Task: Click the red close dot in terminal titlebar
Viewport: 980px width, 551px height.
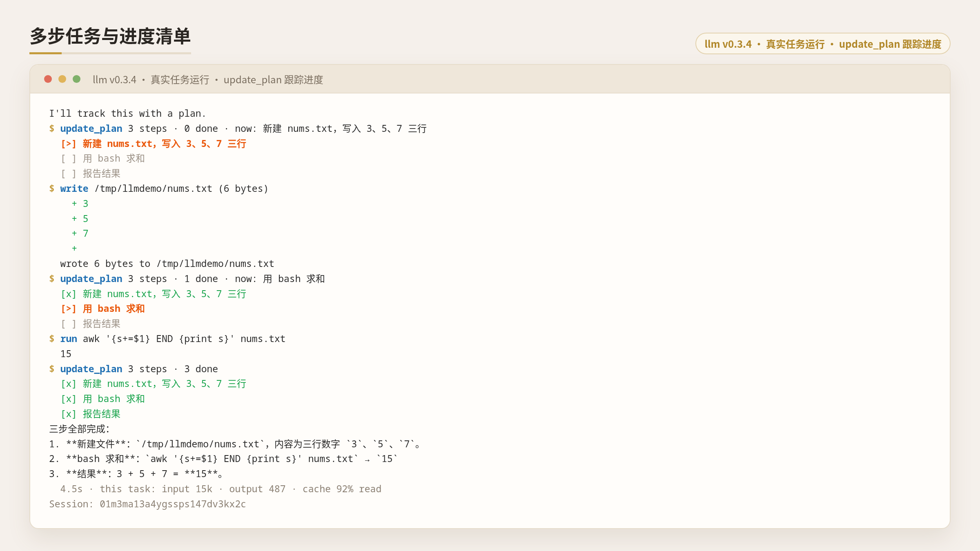Action: tap(48, 79)
